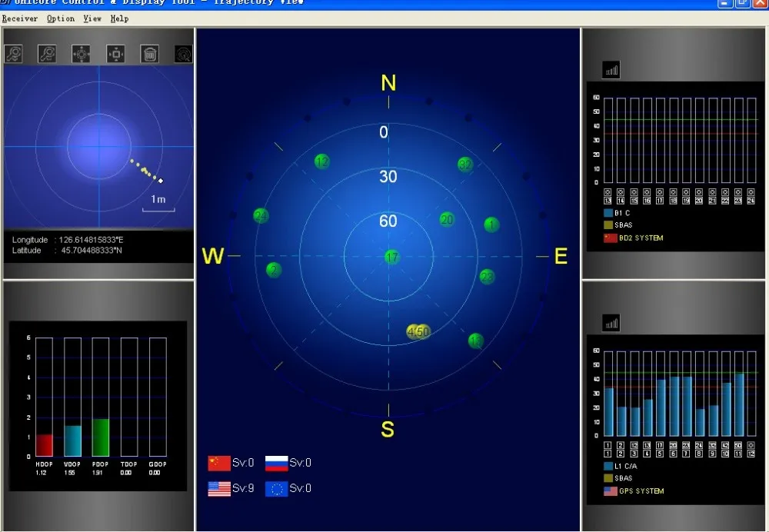
Task: Select satellite 13 in the southeast sky plot
Action: tap(475, 341)
